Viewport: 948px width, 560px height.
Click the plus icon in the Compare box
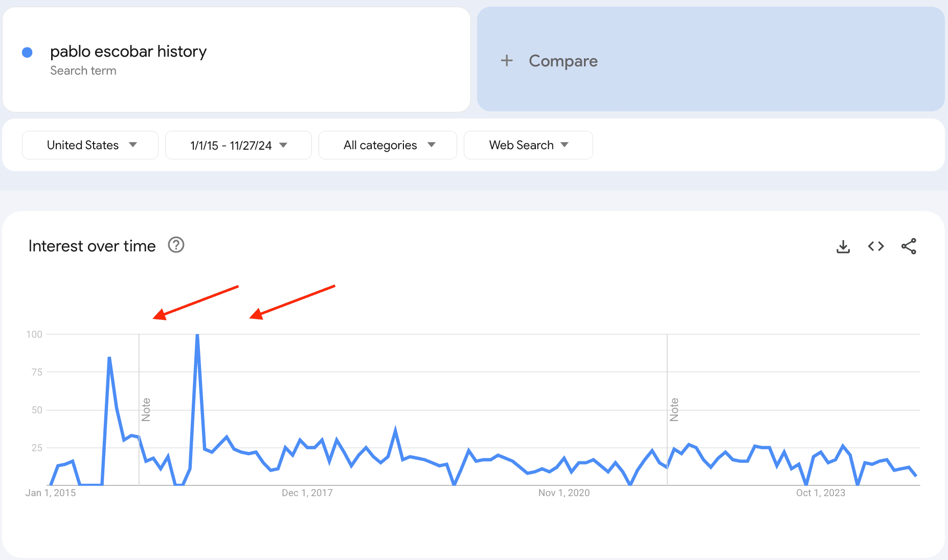(x=506, y=60)
